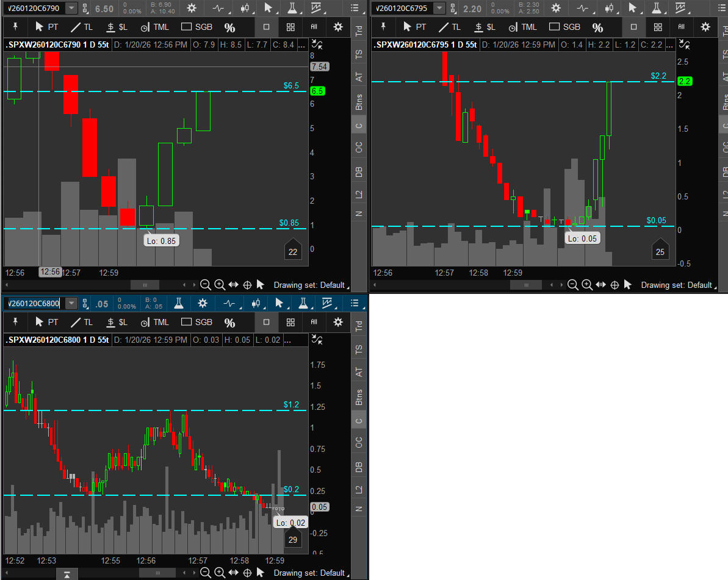Click the horizontal scrollbar thumb below C6790 chart
The height and width of the screenshot is (580, 728).
(x=145, y=285)
